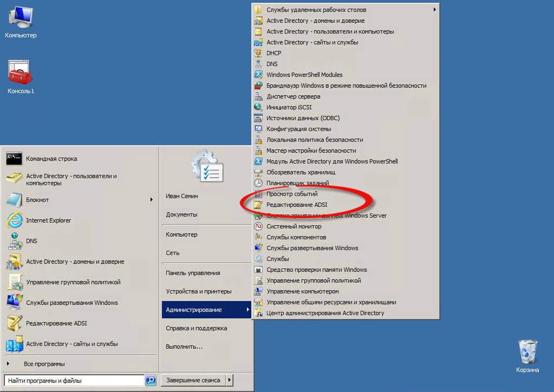554x392 pixels.
Task: Open Active Directory - пользователи и компьютеры in left pane
Action: [81, 179]
